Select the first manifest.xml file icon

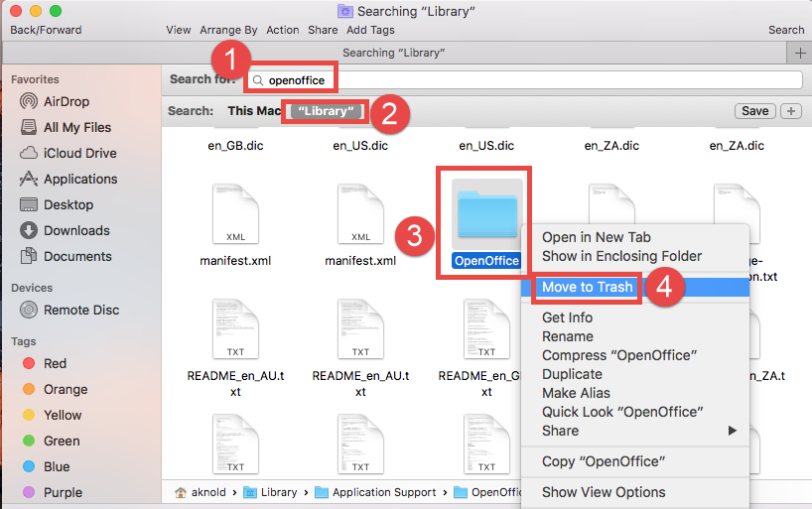235,214
